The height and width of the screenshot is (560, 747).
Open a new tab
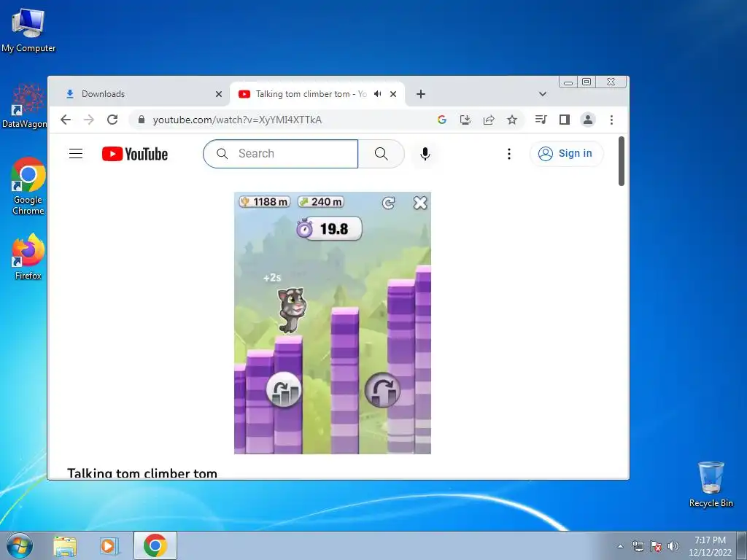click(421, 94)
